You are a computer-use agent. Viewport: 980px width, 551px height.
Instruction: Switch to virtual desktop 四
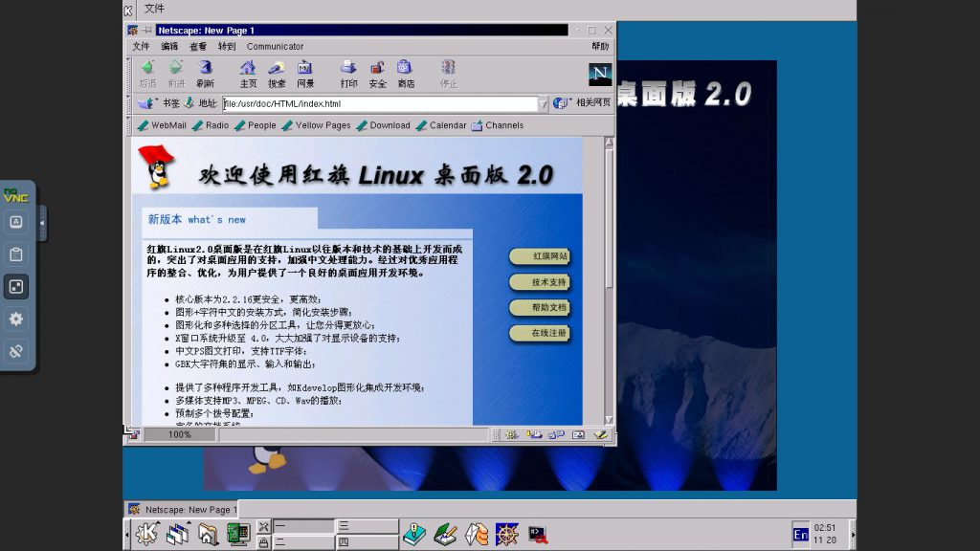click(367, 542)
